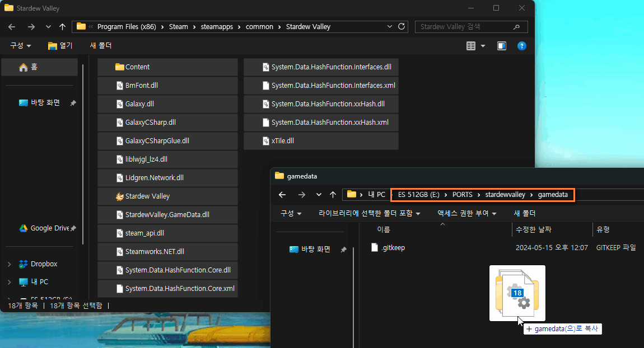Select Steamworks.NET.dll file
Image resolution: width=644 pixels, height=348 pixels.
click(x=167, y=252)
